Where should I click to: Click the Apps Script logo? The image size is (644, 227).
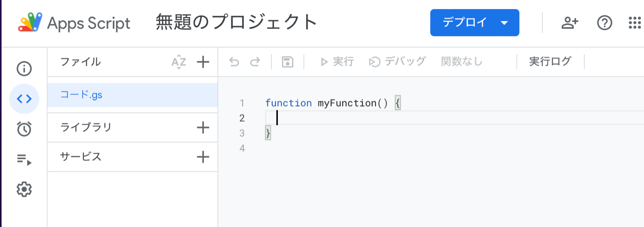click(30, 23)
